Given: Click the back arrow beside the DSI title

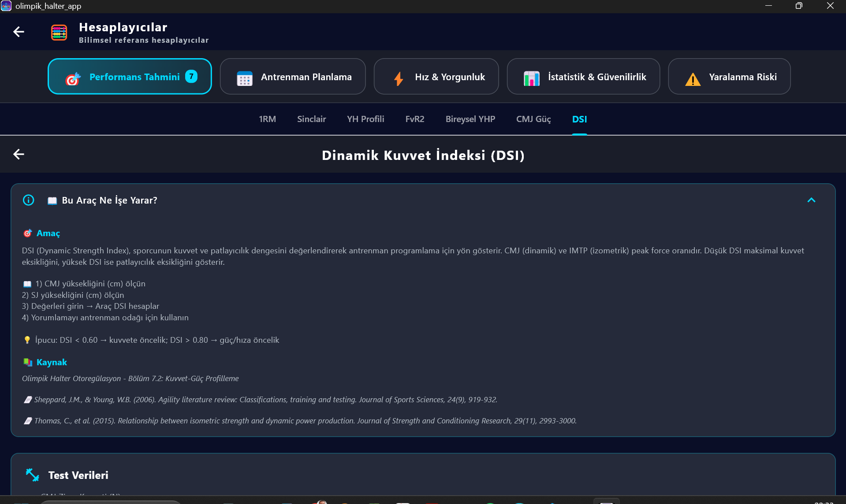Looking at the screenshot, I should 19,154.
